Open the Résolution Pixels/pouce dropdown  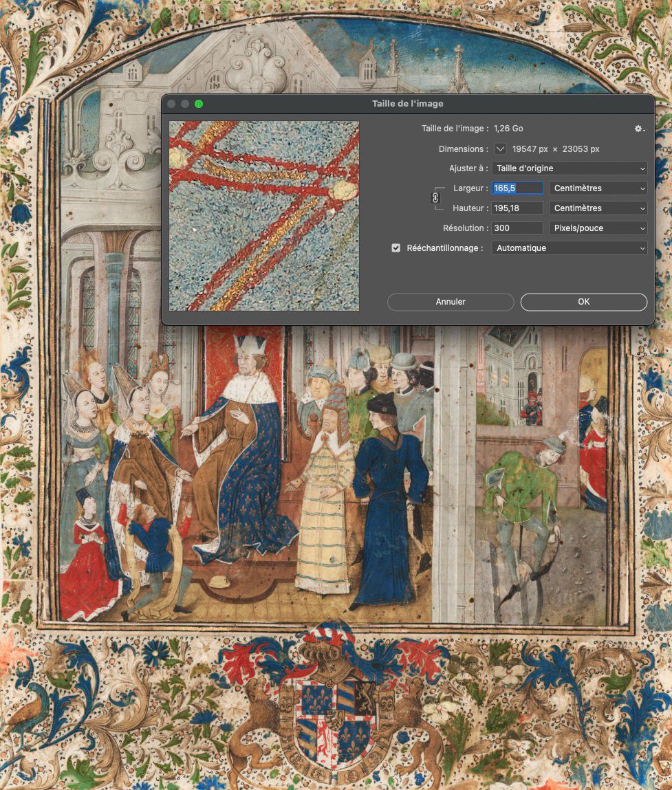[598, 228]
